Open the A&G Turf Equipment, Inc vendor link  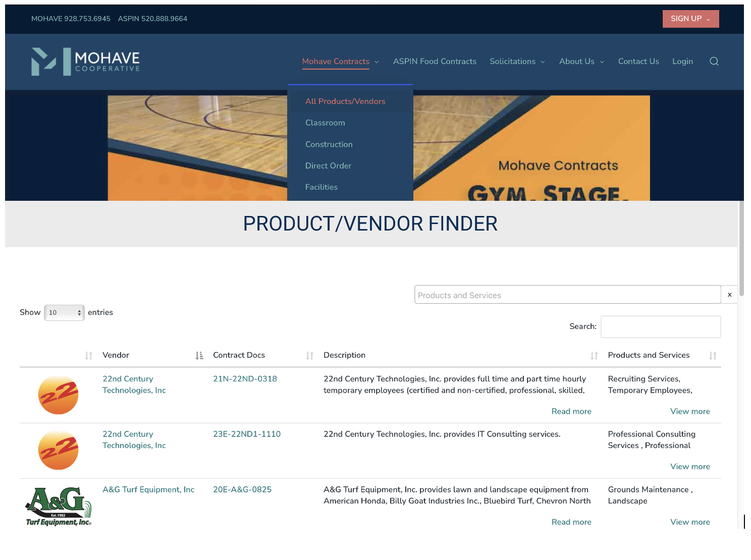(148, 490)
